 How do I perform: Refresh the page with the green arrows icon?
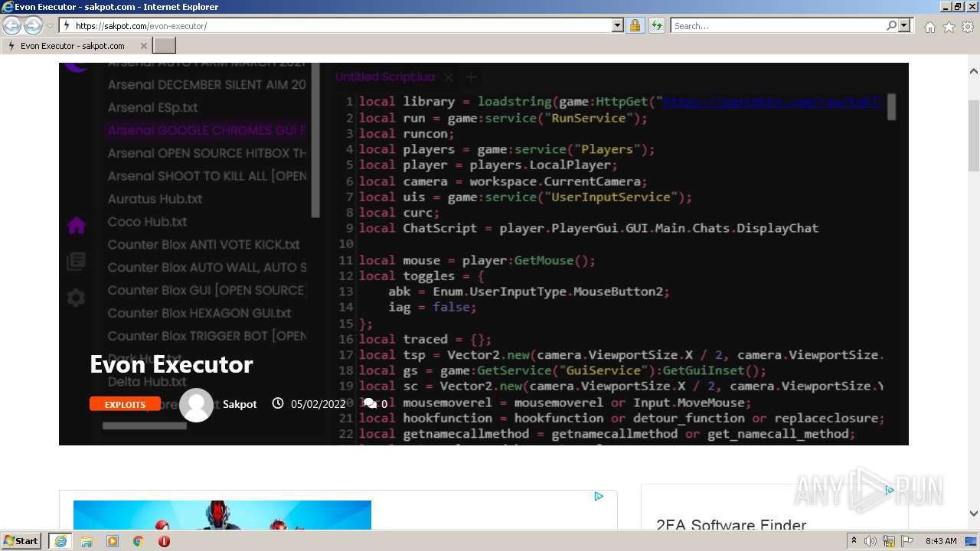pyautogui.click(x=656, y=25)
